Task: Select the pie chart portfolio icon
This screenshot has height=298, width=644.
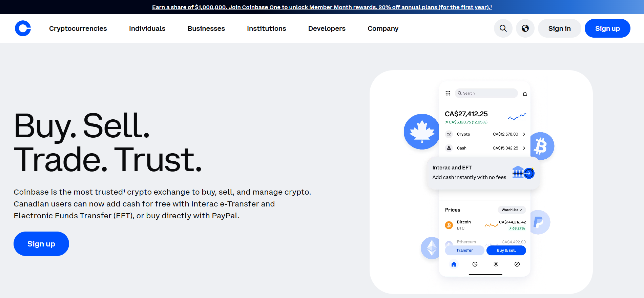Action: 475,264
